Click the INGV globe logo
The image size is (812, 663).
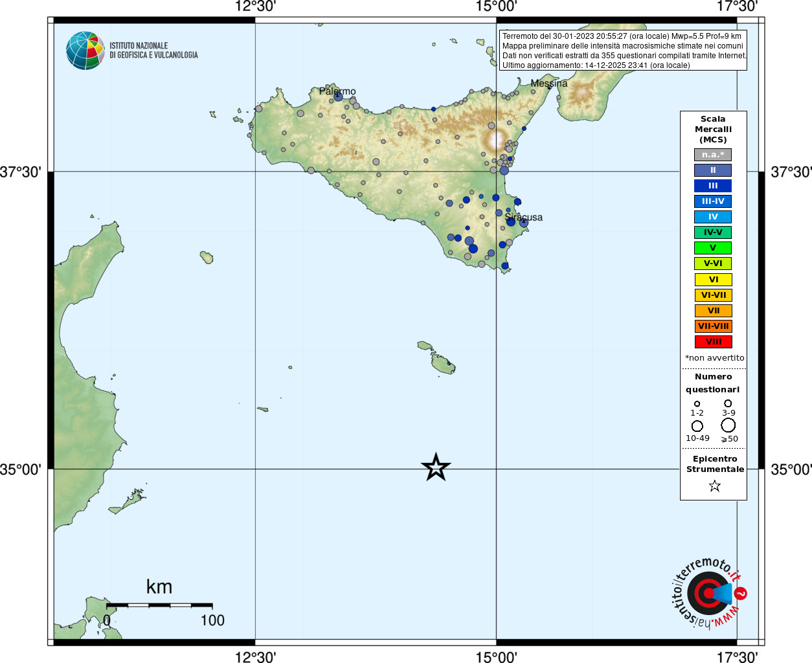coord(85,51)
